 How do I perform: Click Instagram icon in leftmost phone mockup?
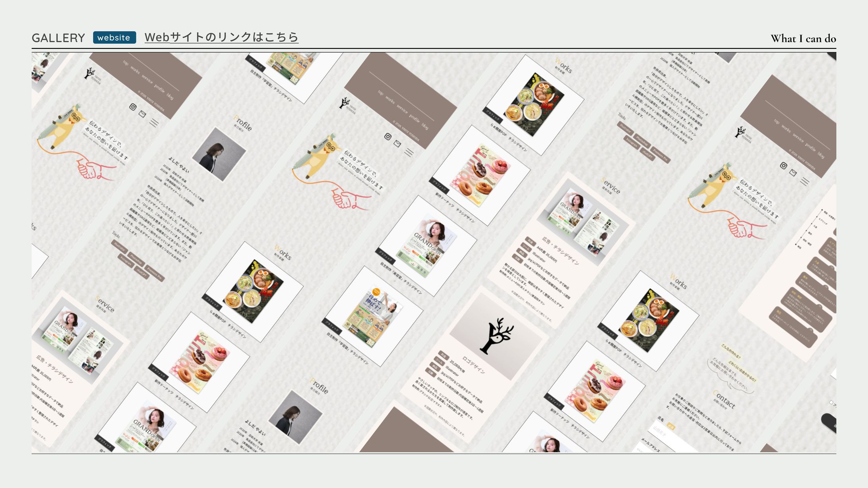[x=133, y=107]
